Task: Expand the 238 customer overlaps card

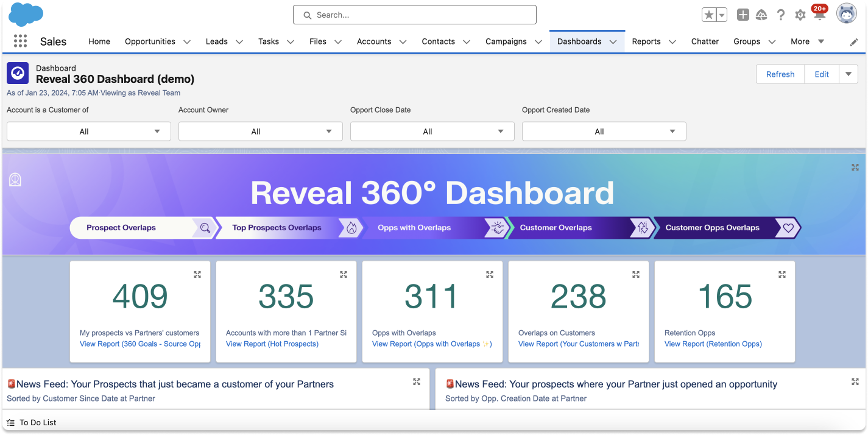Action: pos(636,274)
